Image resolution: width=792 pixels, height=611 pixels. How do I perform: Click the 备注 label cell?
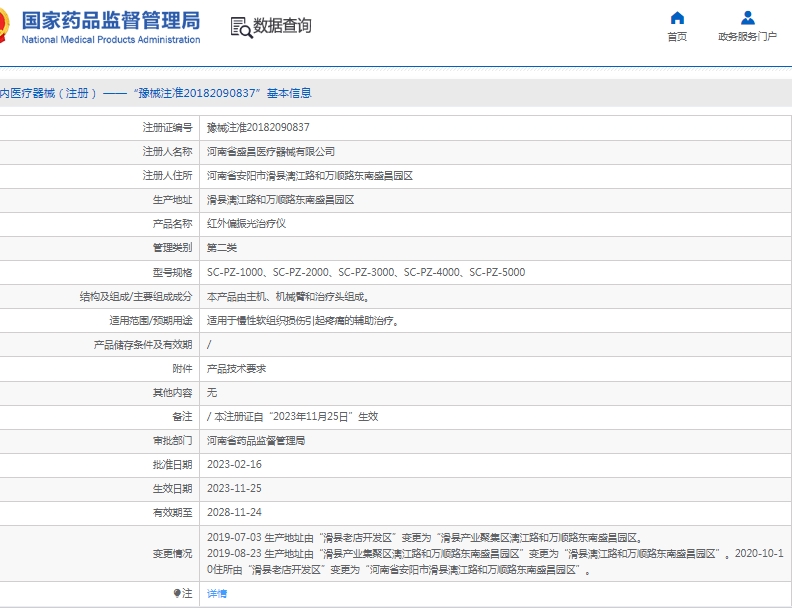pos(182,417)
